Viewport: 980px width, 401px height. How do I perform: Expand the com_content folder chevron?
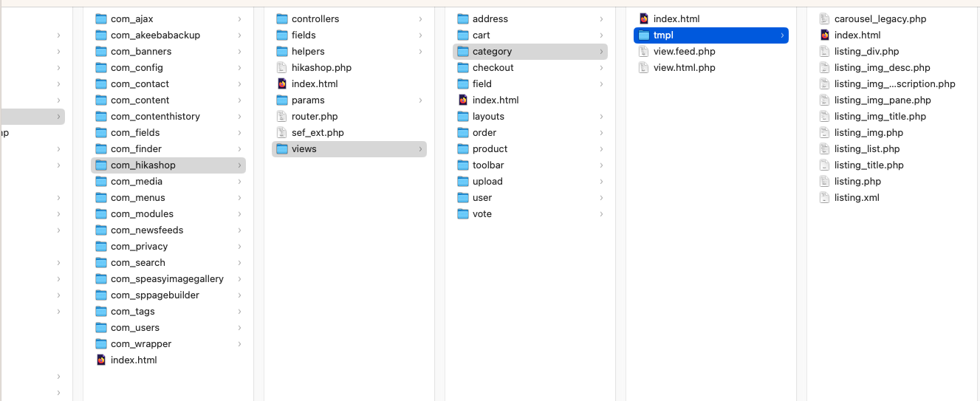[240, 100]
